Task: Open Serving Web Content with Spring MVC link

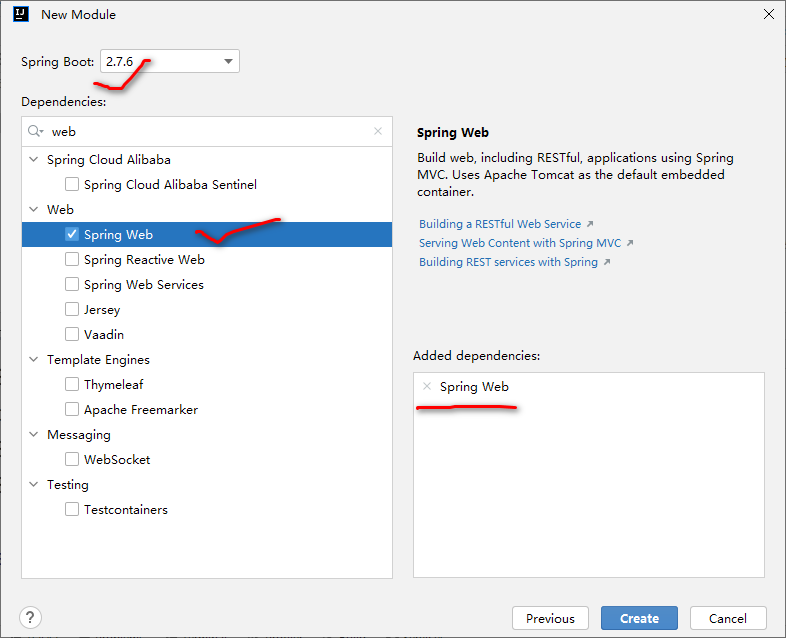Action: point(520,243)
